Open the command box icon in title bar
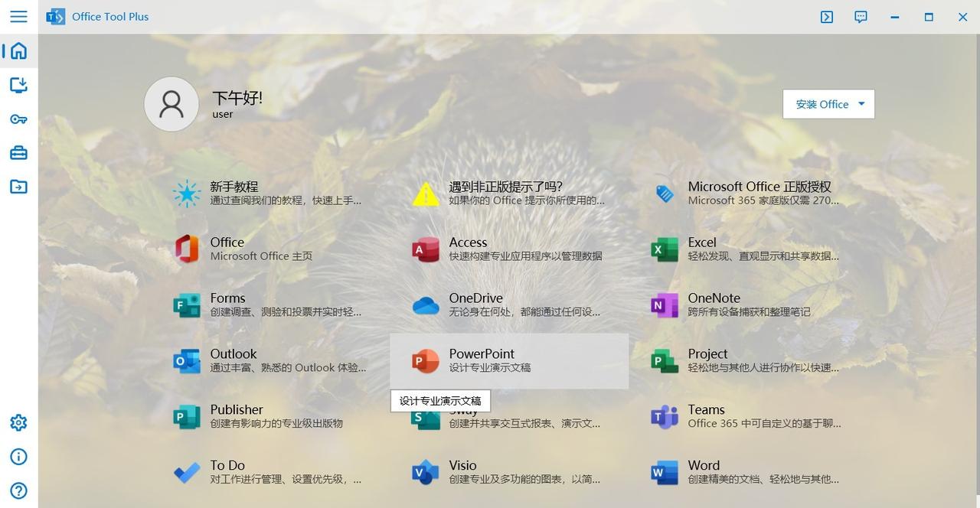 (x=827, y=17)
